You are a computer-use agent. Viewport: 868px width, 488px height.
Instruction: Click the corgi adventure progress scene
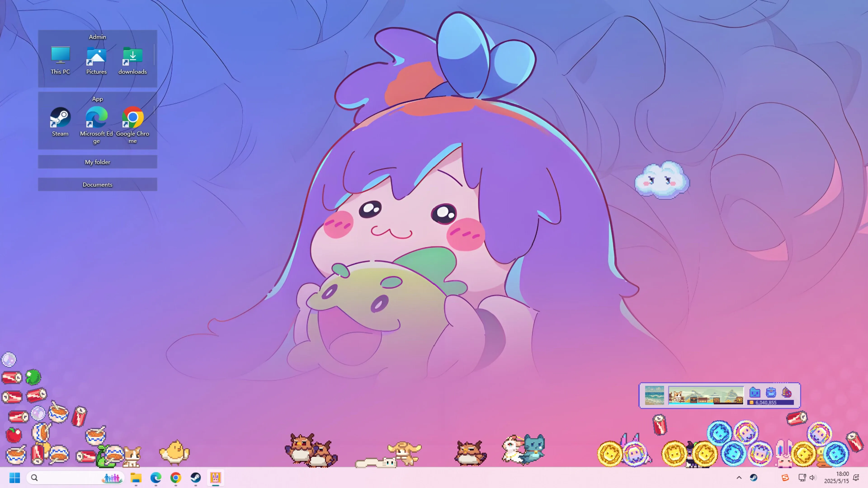(706, 395)
